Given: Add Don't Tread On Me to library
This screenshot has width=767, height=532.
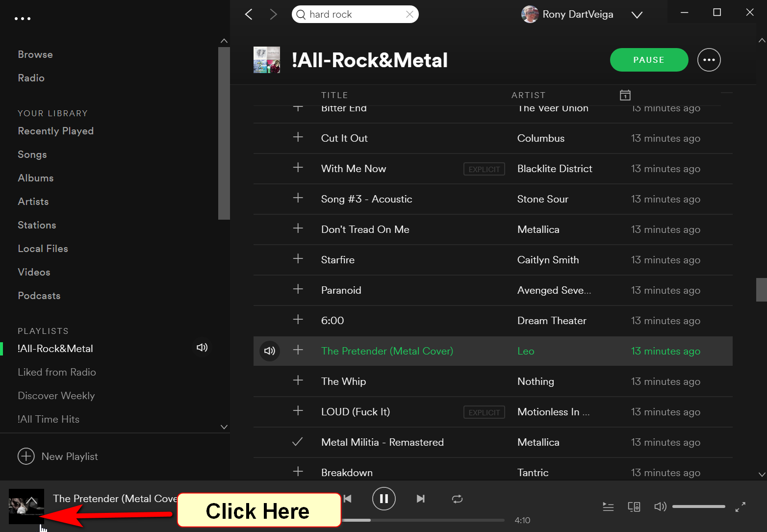Looking at the screenshot, I should [298, 228].
